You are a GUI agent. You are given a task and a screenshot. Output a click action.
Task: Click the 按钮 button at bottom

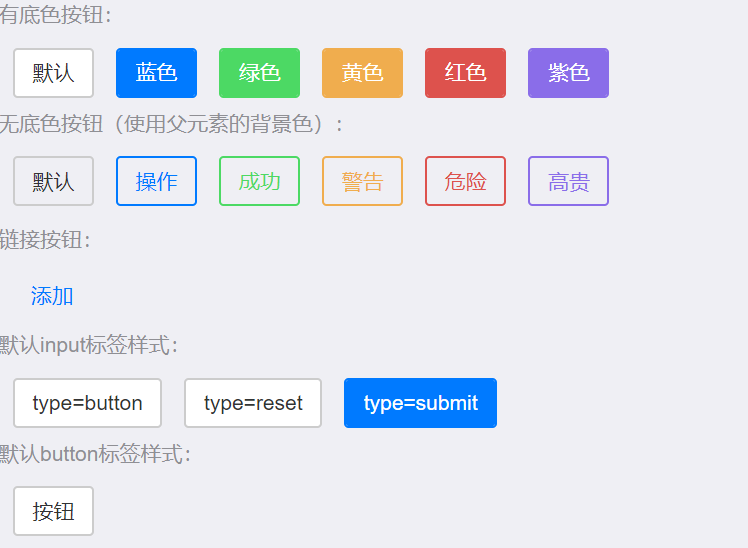(x=53, y=511)
